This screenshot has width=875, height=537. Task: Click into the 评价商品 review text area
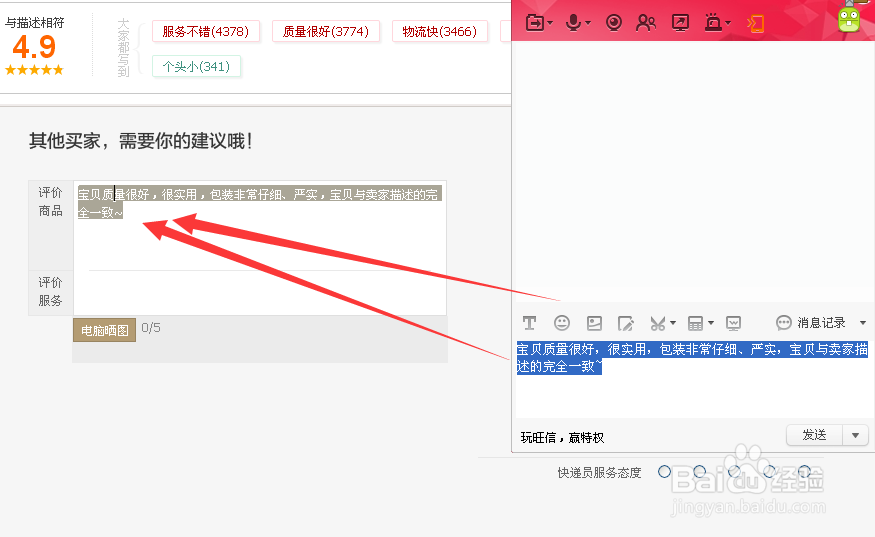259,226
